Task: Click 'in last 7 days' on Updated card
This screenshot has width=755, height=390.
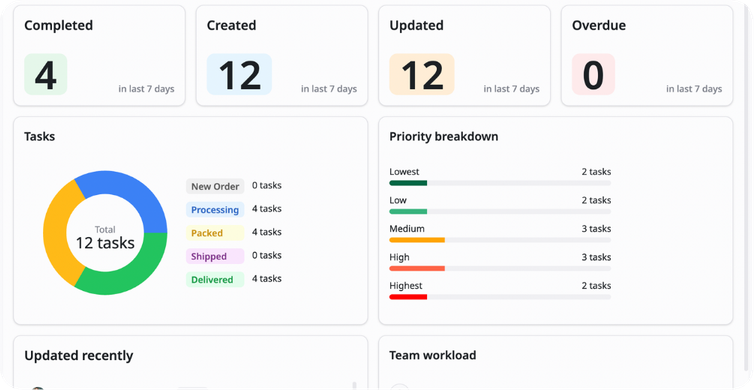Action: 511,89
